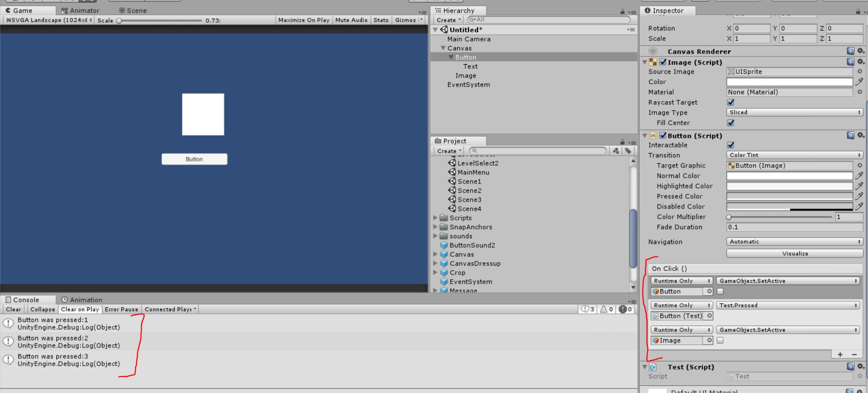Viewport: 868px width, 393px height.
Task: Adjust the Color Multiplier slider
Action: point(780,217)
